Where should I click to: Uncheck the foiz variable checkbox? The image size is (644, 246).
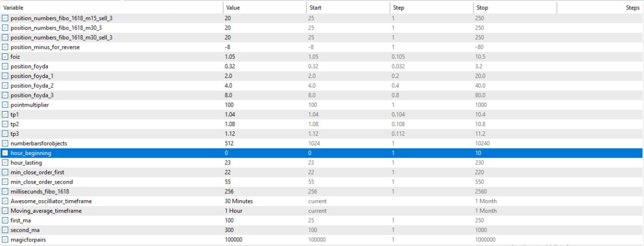pos(5,57)
